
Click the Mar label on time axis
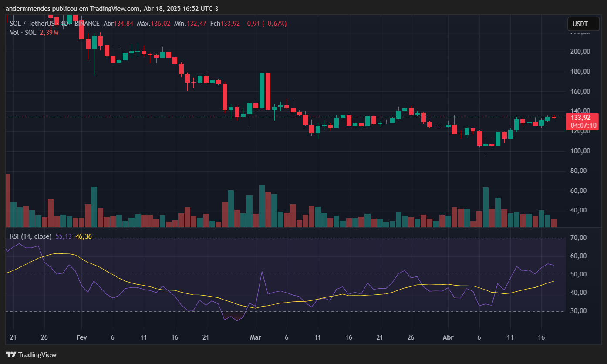[256, 337]
